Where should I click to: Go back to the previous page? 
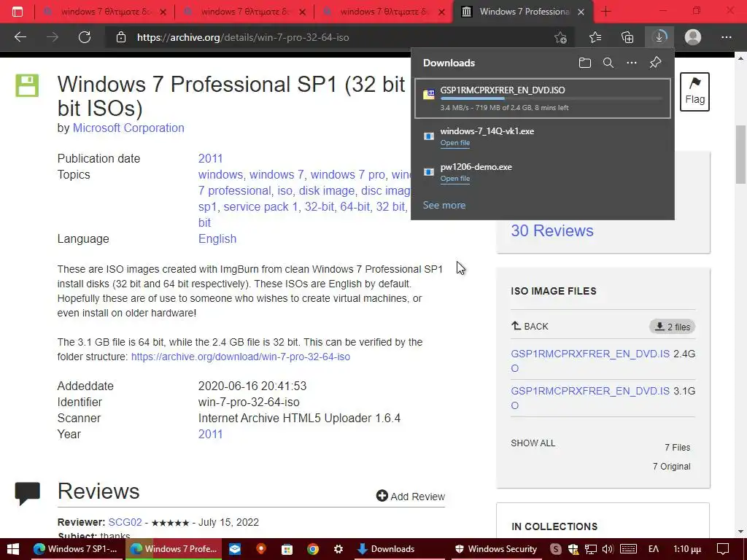20,37
